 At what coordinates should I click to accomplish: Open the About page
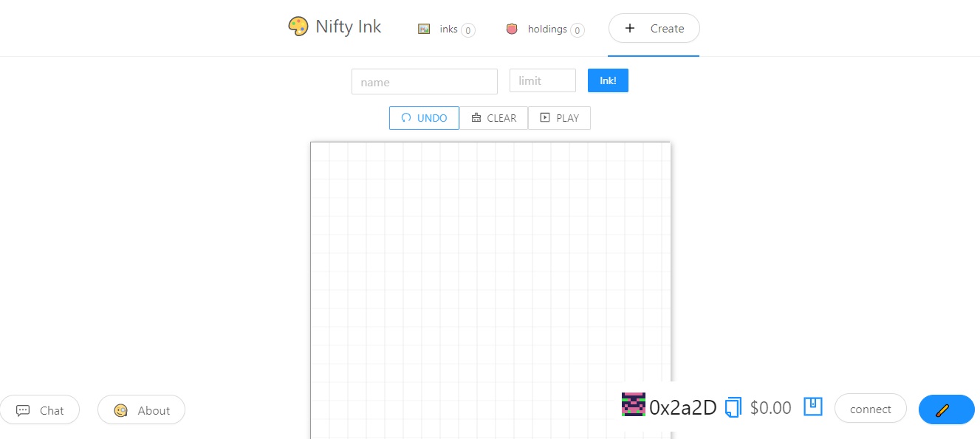coord(141,410)
